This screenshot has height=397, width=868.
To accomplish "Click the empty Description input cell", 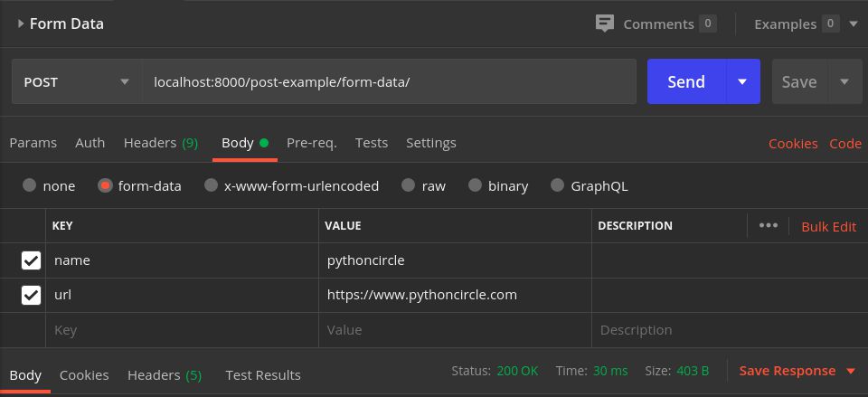I will pyautogui.click(x=730, y=330).
